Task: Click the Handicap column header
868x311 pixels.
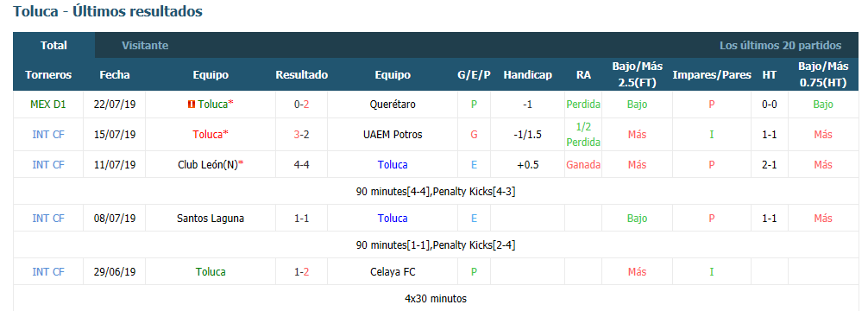Action: tap(527, 75)
